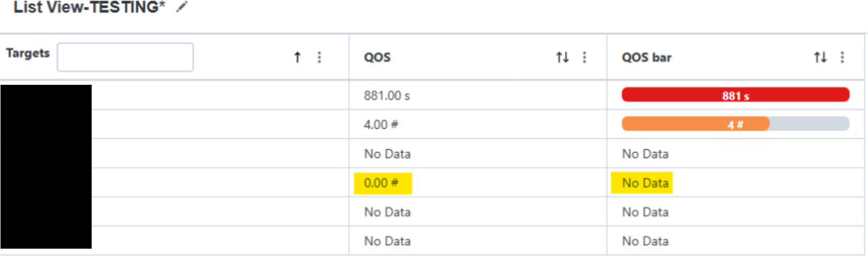Select the last row No Data QOS bar cell
This screenshot has width=868, height=256.
tap(645, 241)
